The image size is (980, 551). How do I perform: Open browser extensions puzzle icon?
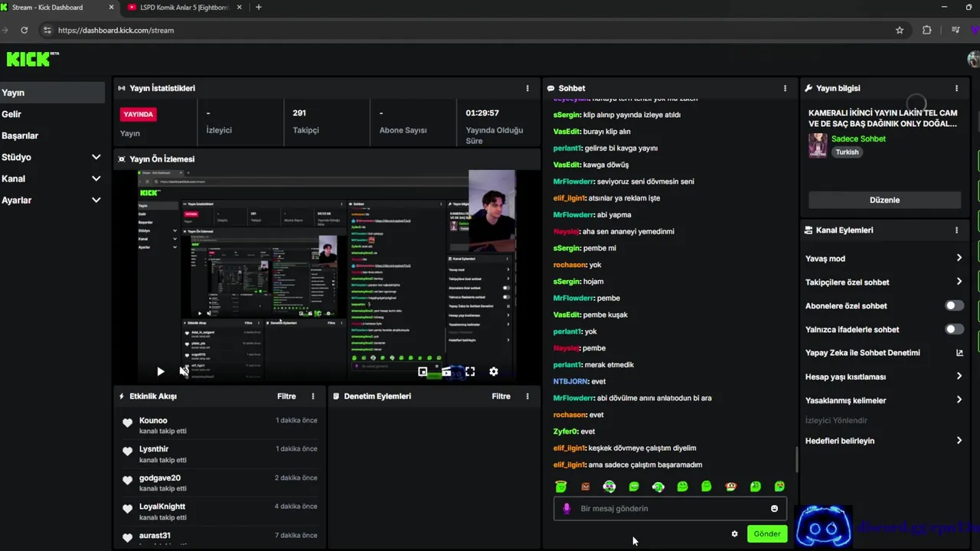(x=927, y=30)
